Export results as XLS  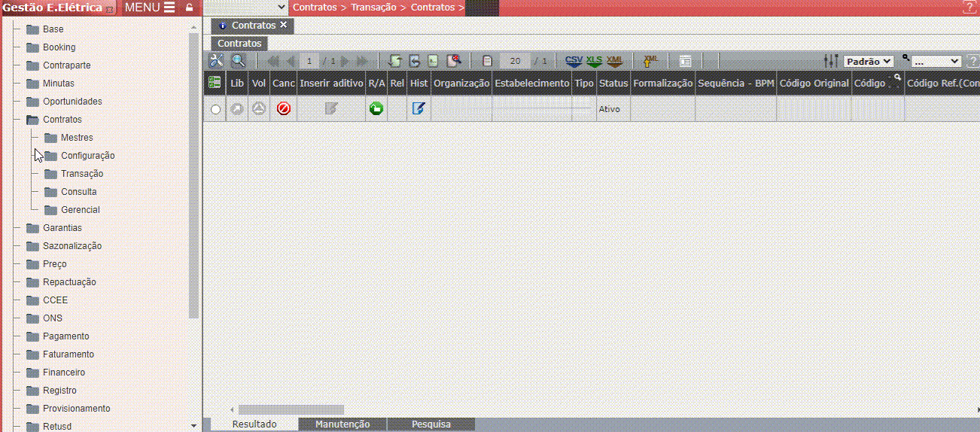coord(594,61)
